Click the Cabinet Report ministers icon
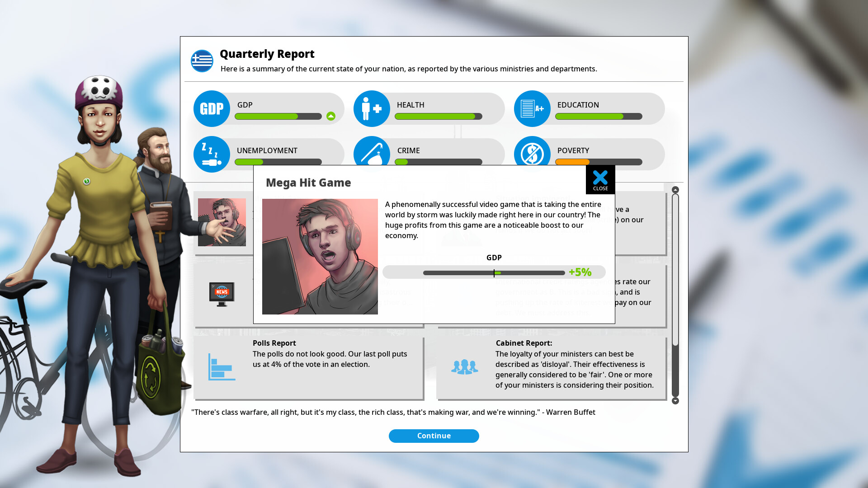This screenshot has height=488, width=868. [x=465, y=367]
